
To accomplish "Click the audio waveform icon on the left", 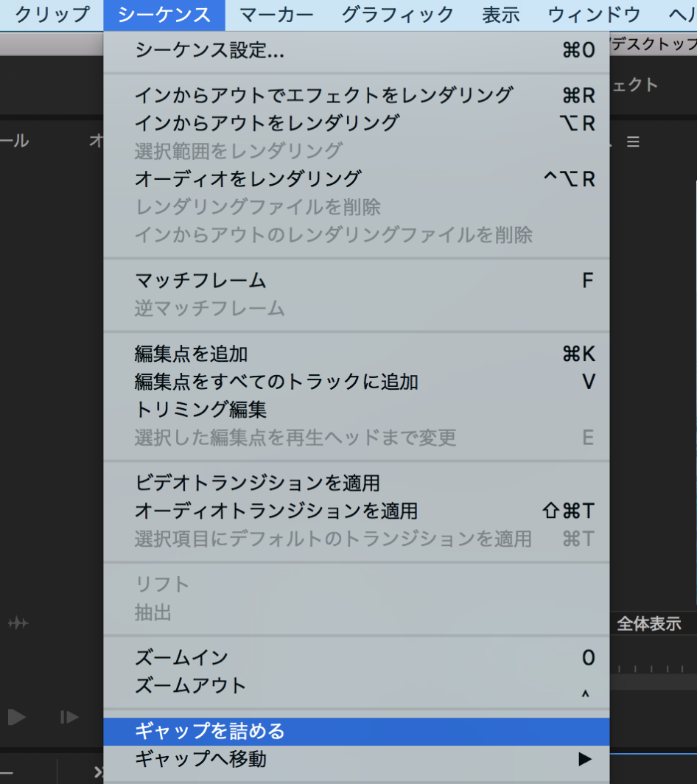I will coord(18,623).
